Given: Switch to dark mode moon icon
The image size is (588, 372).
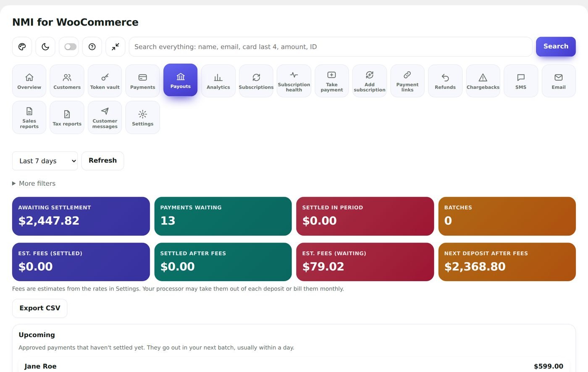Looking at the screenshot, I should [x=45, y=47].
